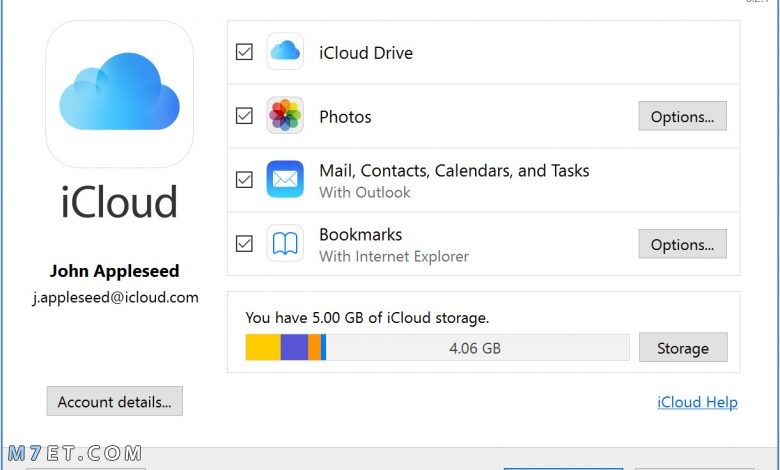The width and height of the screenshot is (780, 470).
Task: Toggle the Photos checkbox
Action: 244,115
